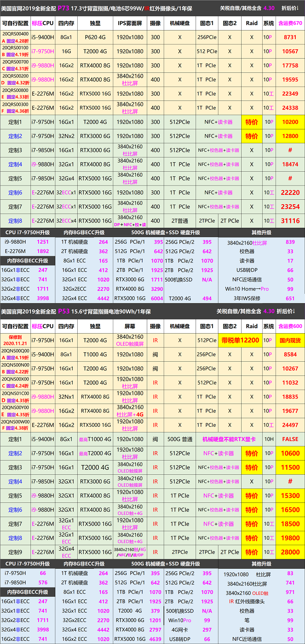Click the 31116 price for 定制8
Viewport: 305px width, 644px height.
point(290,221)
